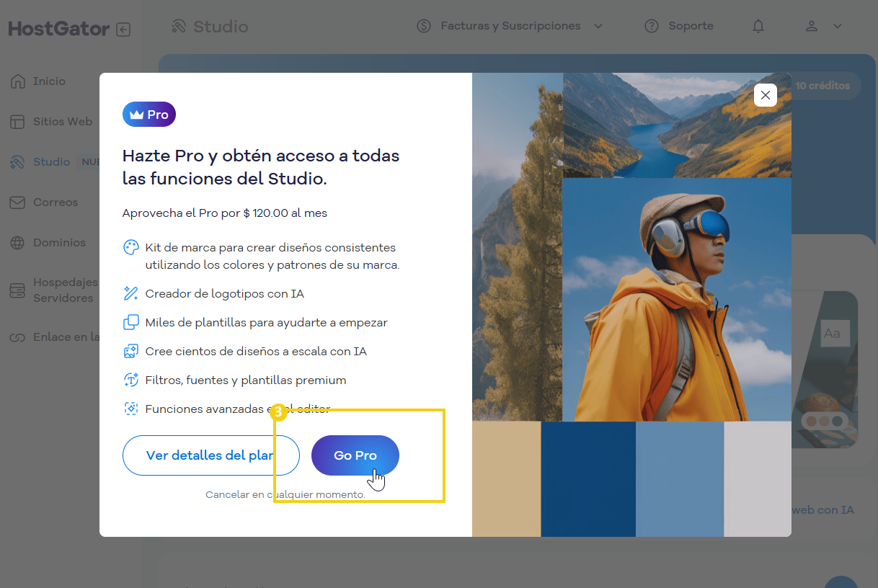Click the Enlace link-chain icon
The height and width of the screenshot is (588, 878).
tap(17, 337)
